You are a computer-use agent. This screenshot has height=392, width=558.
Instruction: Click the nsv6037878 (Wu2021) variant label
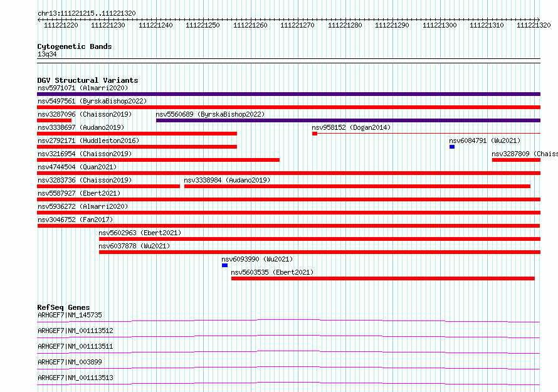(x=134, y=246)
